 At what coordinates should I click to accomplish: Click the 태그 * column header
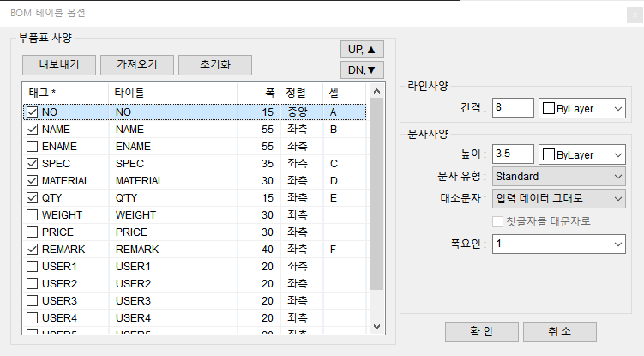pos(66,93)
